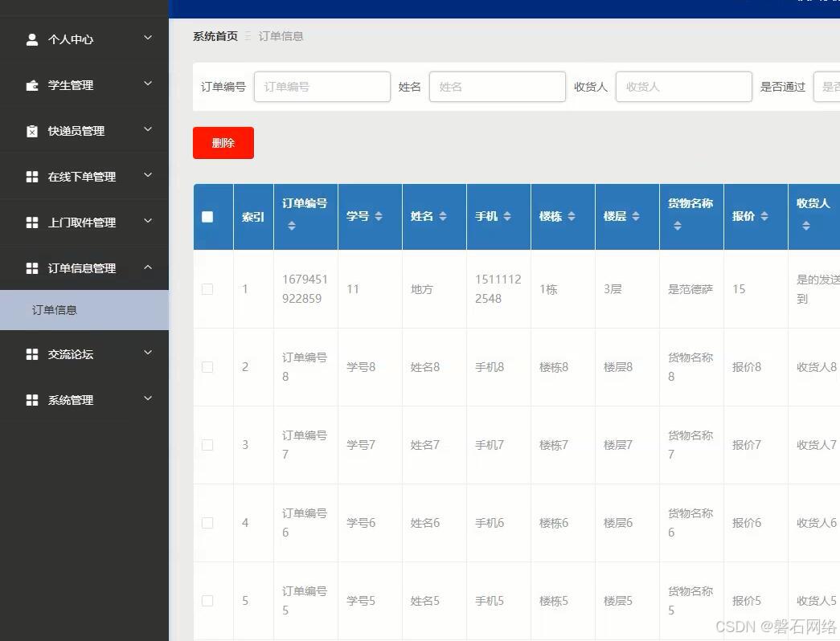The width and height of the screenshot is (840, 641).
Task: Check the checkbox for row index 1
Action: [207, 288]
